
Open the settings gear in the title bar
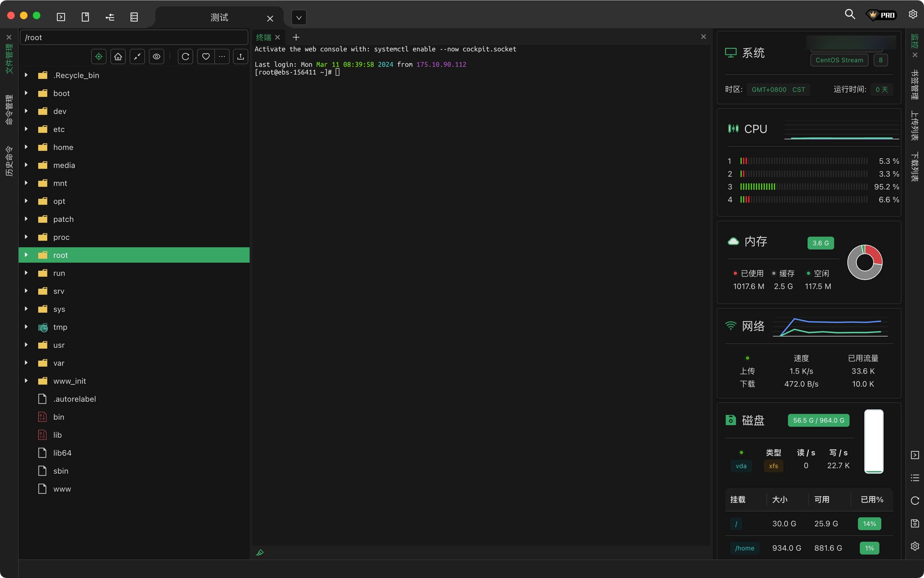[x=913, y=14]
